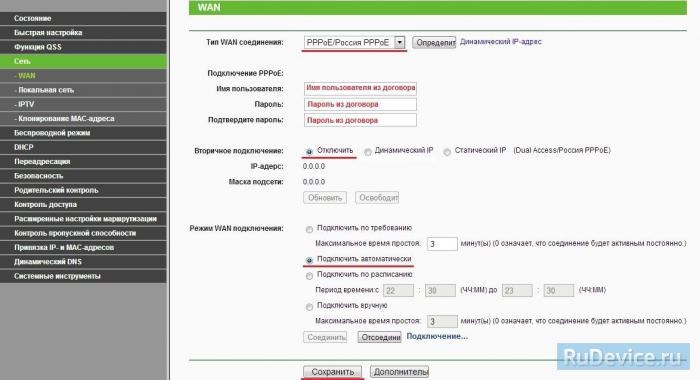
Task: Click the Освободить button
Action: point(377,197)
